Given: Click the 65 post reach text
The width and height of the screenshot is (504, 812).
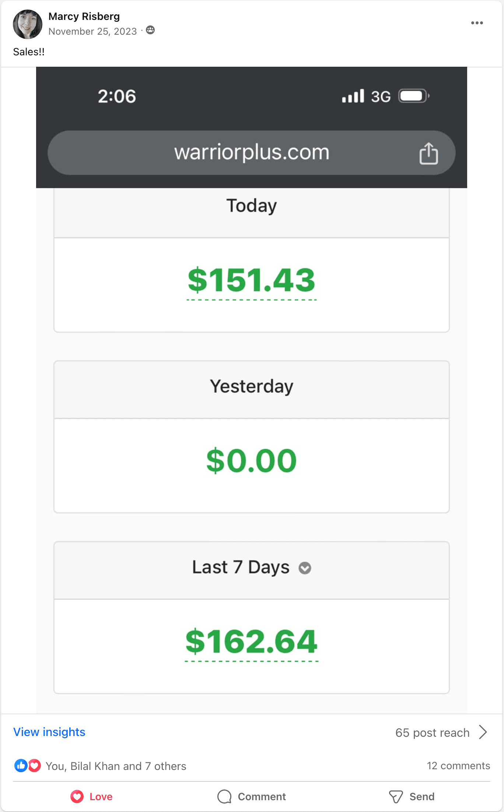Looking at the screenshot, I should coord(432,733).
